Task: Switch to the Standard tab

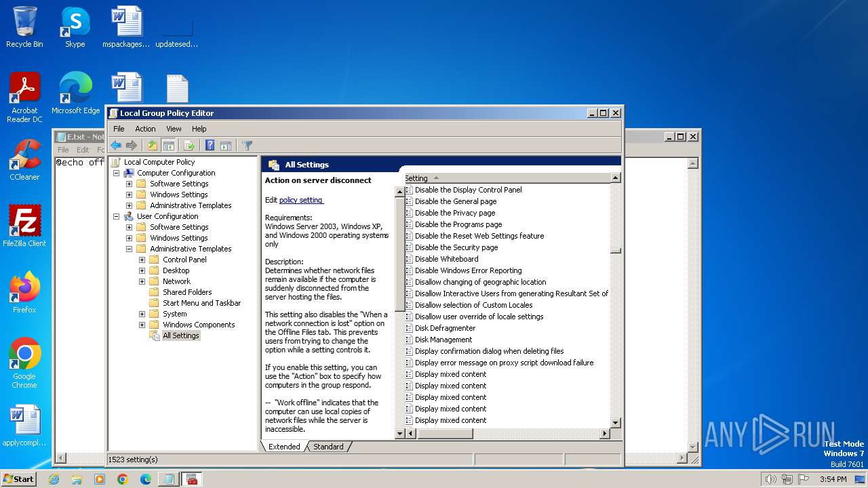Action: [328, 447]
